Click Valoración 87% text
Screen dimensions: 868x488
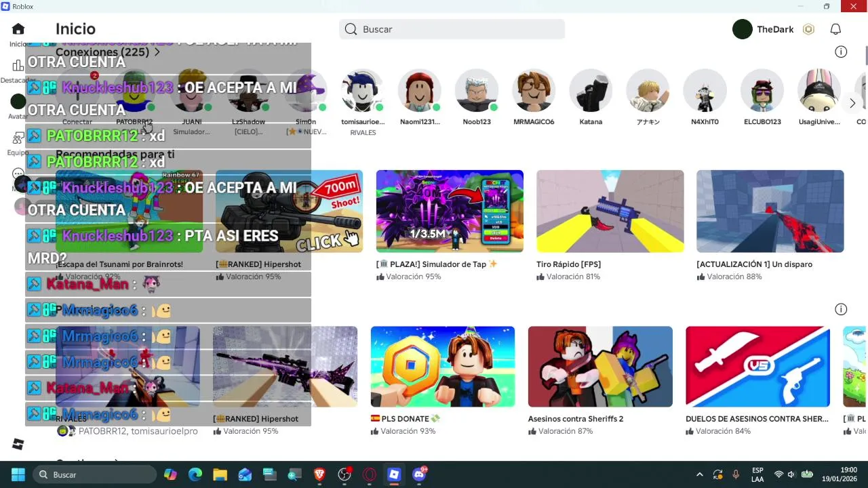click(x=566, y=431)
